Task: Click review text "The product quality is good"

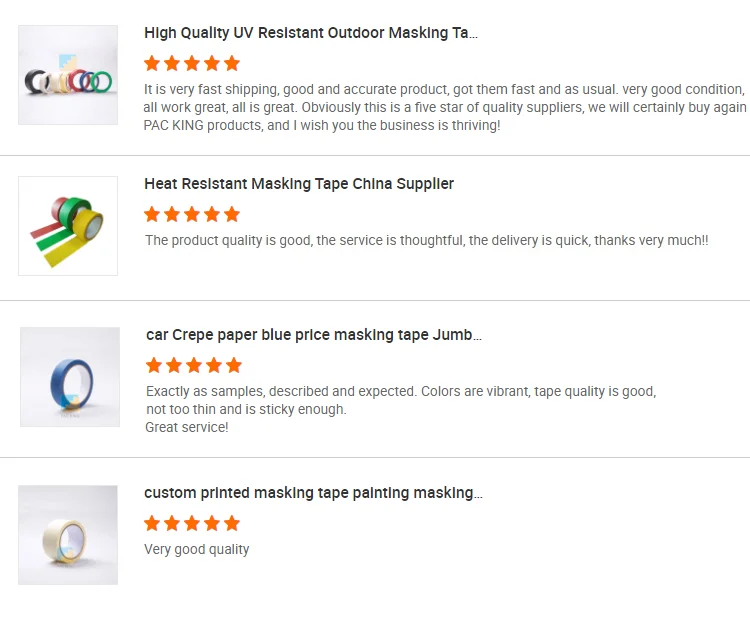Action: 426,240
